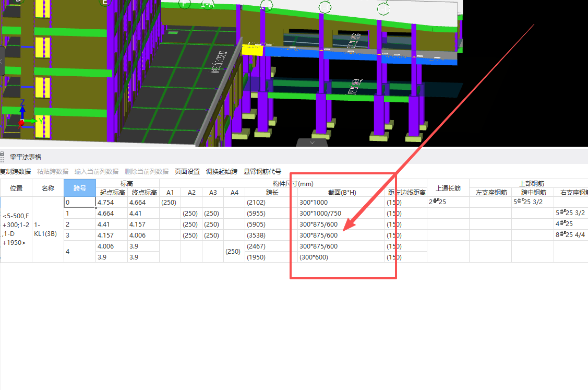Screen dimensions: 588x390
Task: Click the 跨中钢筋 value 5Φ25 3/2 in span 0
Action: [x=533, y=203]
